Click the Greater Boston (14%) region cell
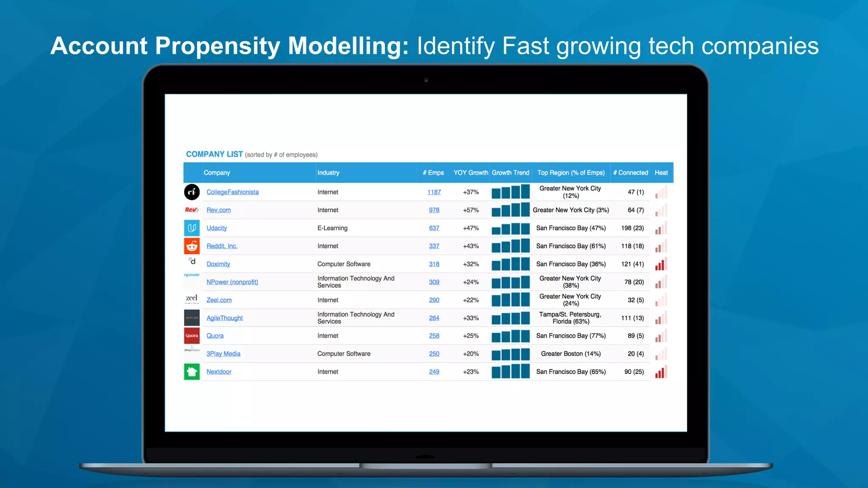The width and height of the screenshot is (868, 488). click(570, 354)
